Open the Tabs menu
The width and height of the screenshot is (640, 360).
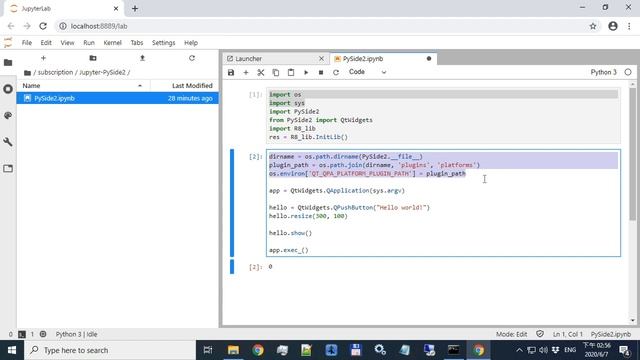137,43
